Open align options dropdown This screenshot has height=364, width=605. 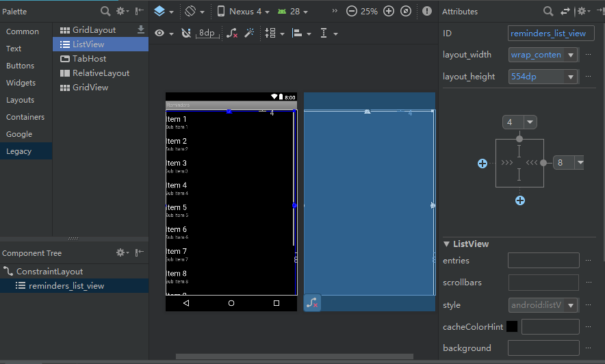tap(301, 34)
